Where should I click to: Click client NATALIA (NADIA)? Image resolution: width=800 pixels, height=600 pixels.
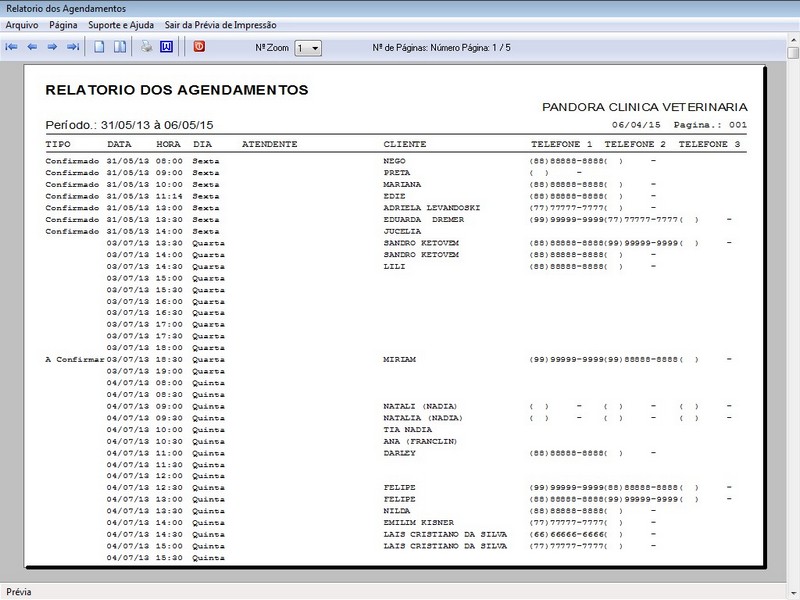(423, 418)
